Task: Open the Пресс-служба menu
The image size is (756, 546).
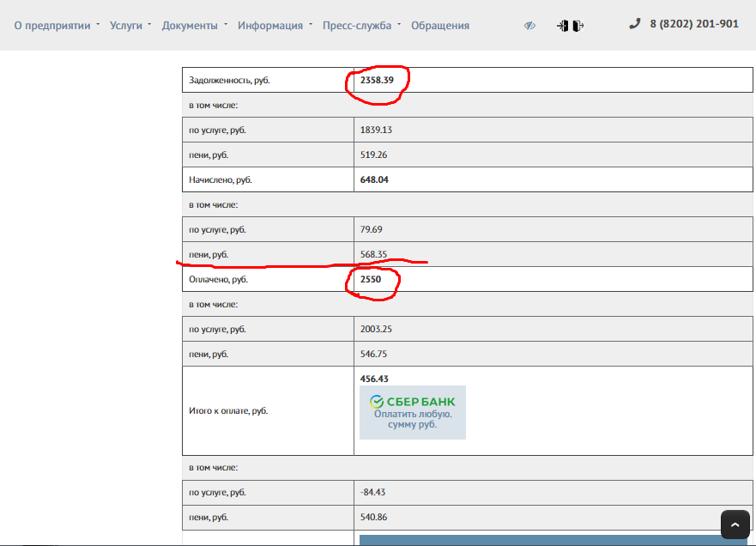Action: (356, 26)
